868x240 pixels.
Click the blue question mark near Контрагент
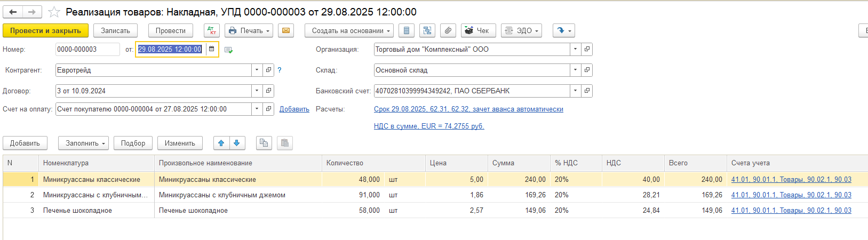pyautogui.click(x=279, y=70)
